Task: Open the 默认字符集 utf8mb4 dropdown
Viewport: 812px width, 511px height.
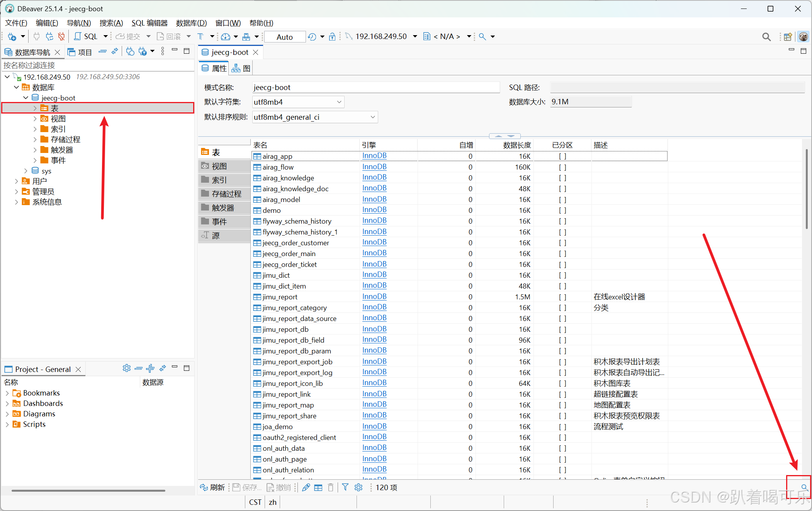Action: point(338,102)
